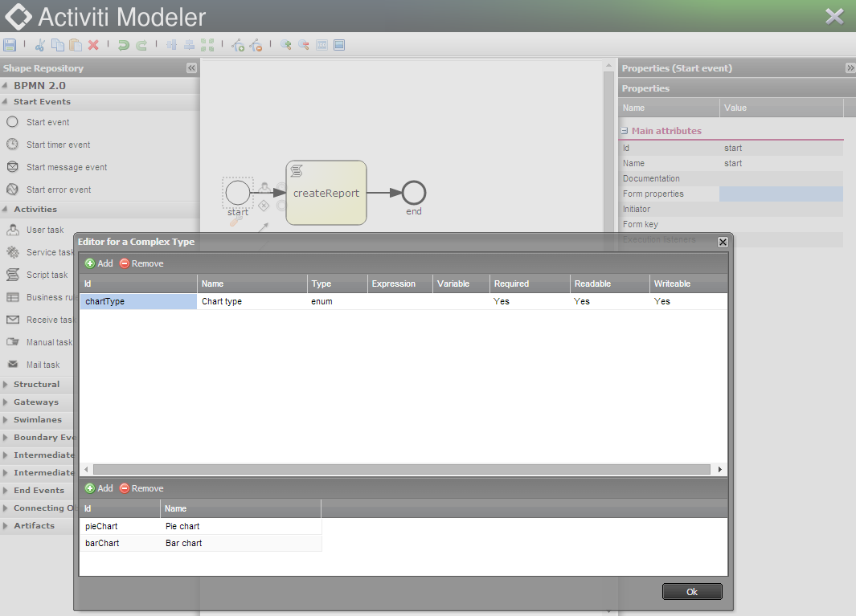The height and width of the screenshot is (616, 856).
Task: Remove enum value in lower toolbar
Action: [x=141, y=488]
